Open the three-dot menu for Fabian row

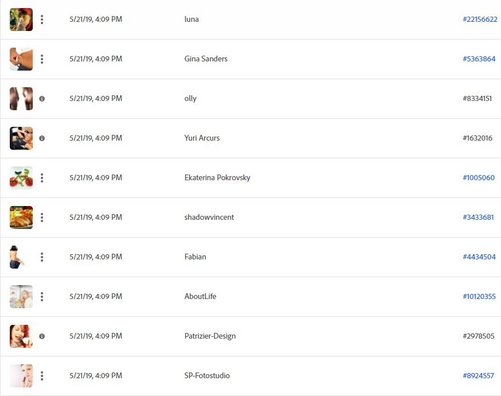42,257
